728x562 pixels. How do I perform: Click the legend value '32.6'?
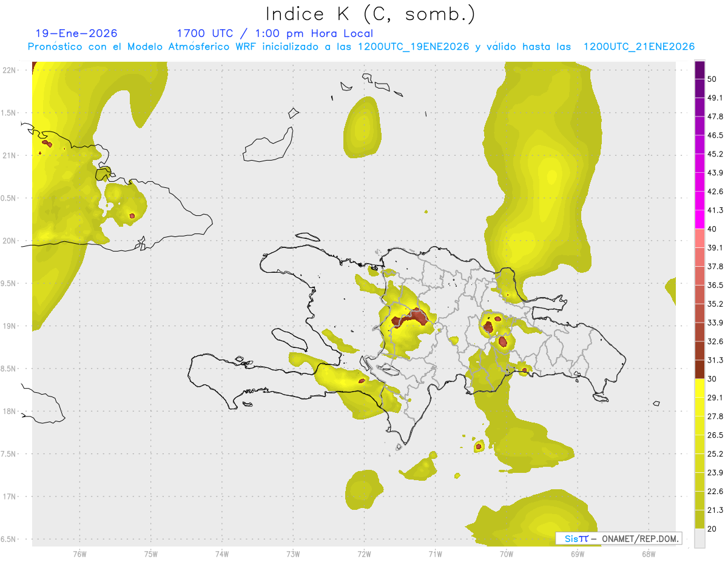point(715,341)
